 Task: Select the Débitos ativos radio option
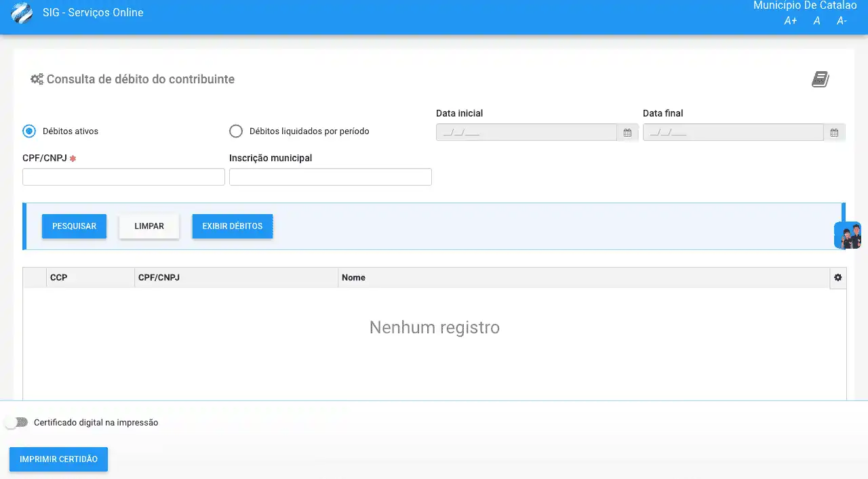pyautogui.click(x=29, y=131)
